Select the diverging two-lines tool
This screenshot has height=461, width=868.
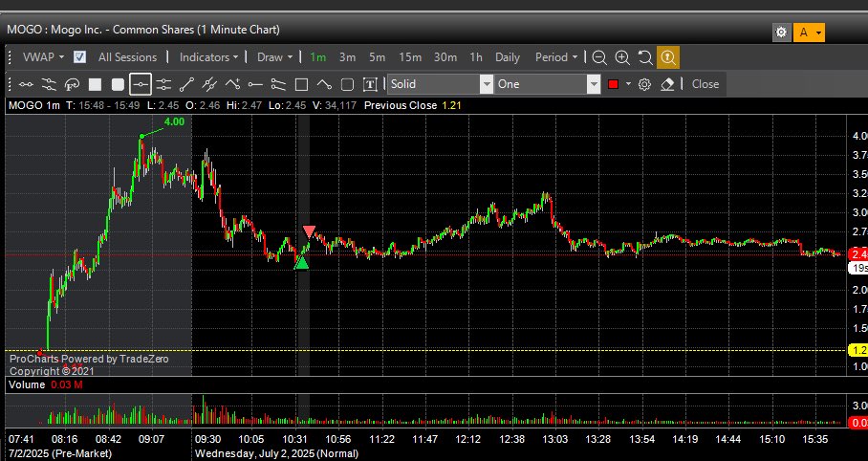point(278,84)
